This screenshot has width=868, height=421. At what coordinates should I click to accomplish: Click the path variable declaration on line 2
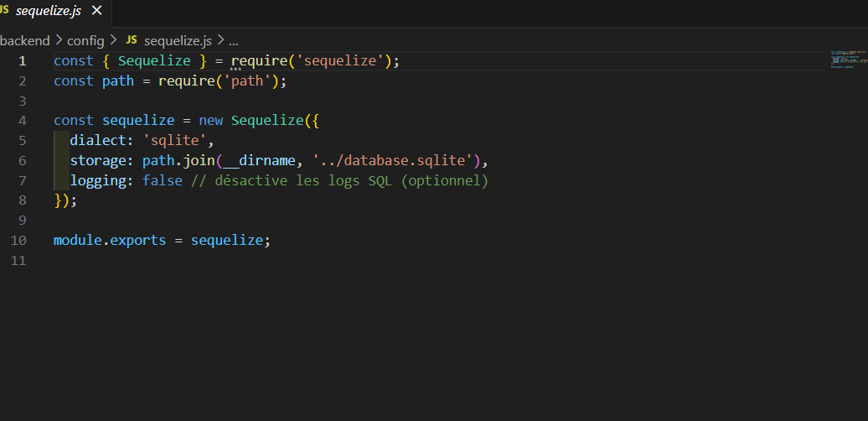(118, 81)
